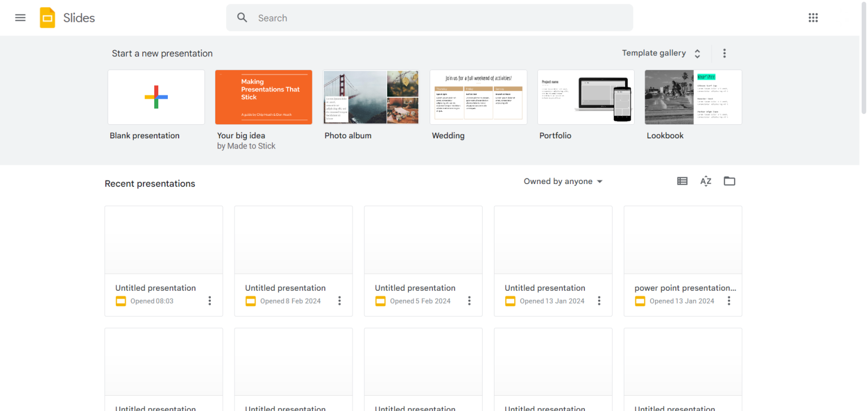Click the Opened 08:03 text
Image resolution: width=868 pixels, height=411 pixels.
point(152,301)
